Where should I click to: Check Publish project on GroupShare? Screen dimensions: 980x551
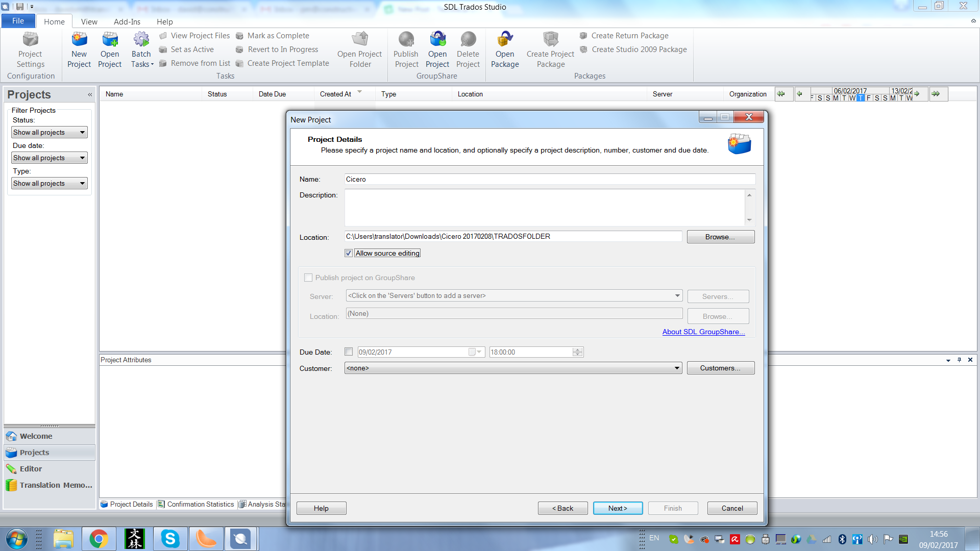coord(308,278)
